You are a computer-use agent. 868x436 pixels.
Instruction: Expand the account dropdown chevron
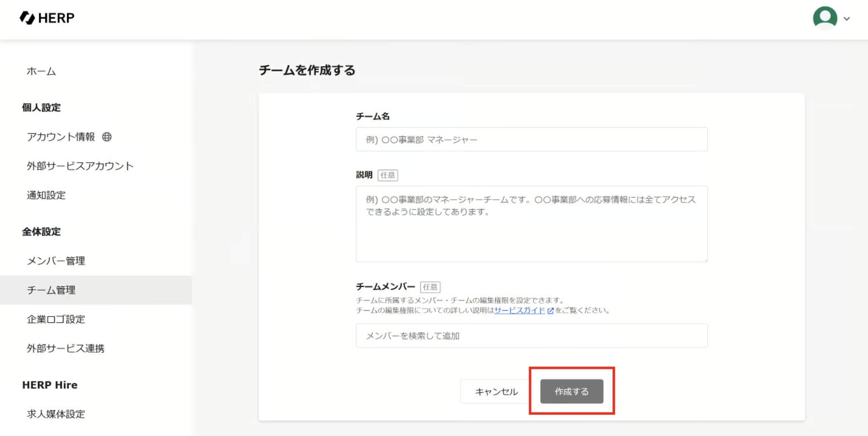(847, 19)
